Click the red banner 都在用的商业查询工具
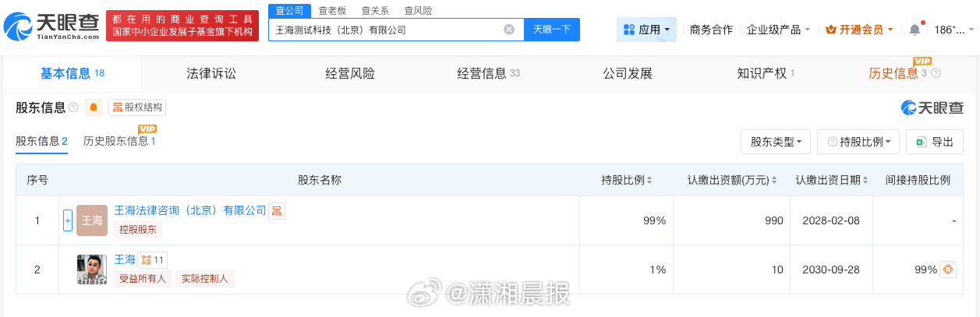This screenshot has width=980, height=317. point(182,26)
